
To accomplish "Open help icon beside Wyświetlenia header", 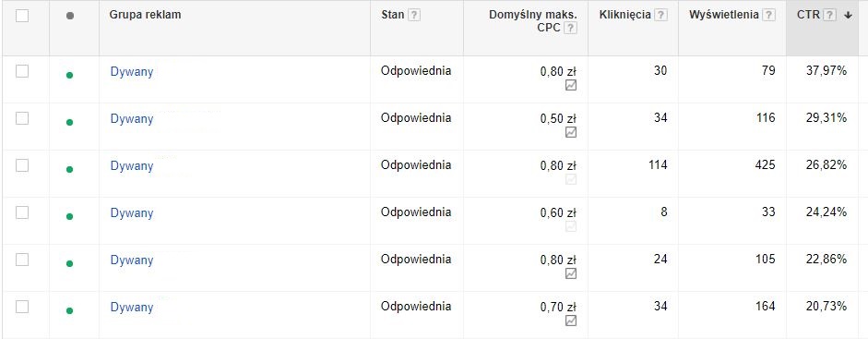I will point(768,16).
